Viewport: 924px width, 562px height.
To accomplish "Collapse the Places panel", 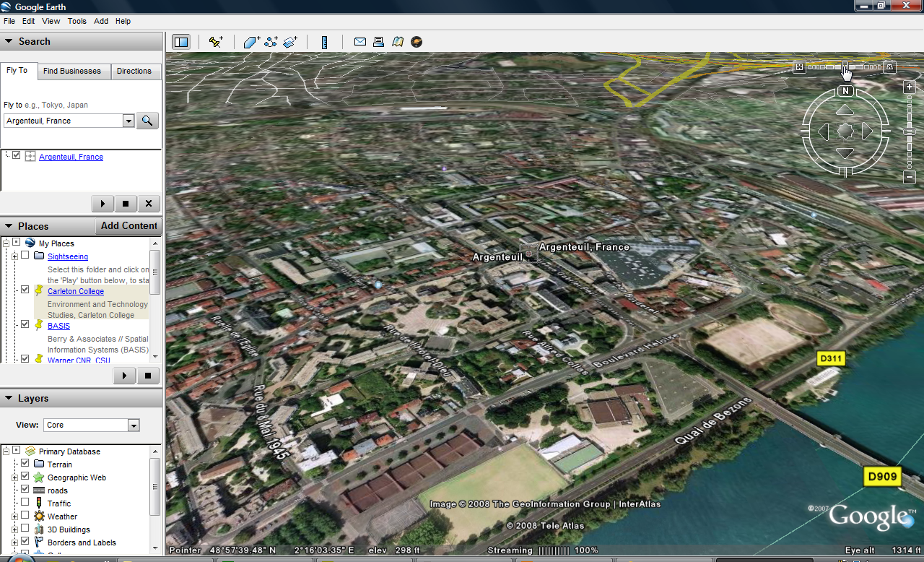I will tap(9, 226).
